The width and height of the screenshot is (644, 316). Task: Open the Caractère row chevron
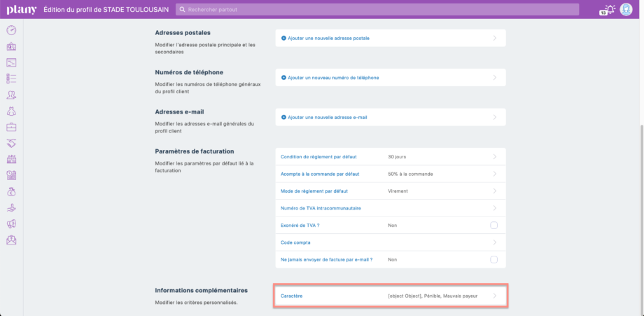494,296
